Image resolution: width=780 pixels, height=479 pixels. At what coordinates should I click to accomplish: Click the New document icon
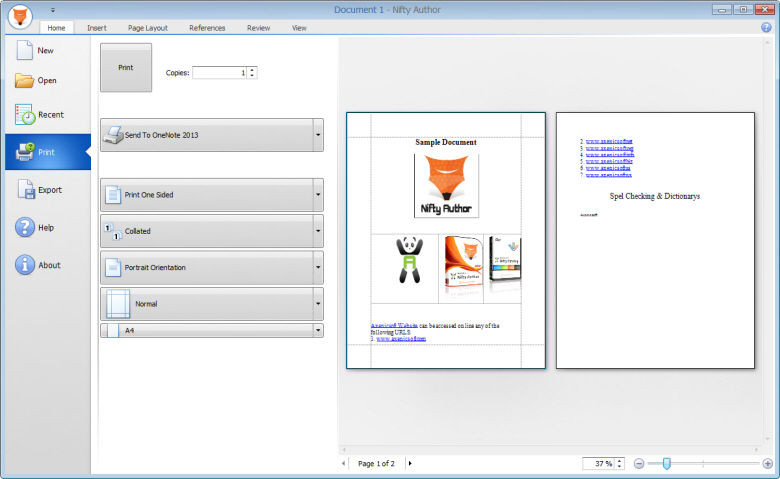(26, 50)
